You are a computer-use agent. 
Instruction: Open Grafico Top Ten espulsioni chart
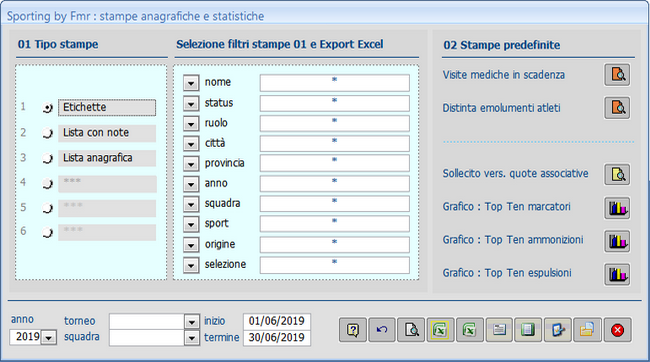coord(617,274)
